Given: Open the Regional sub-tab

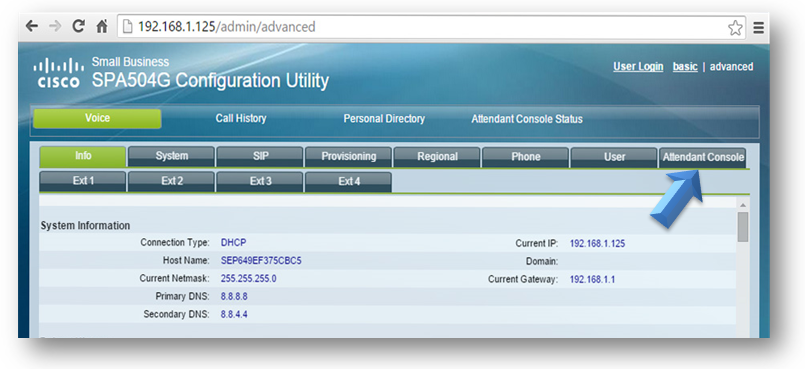Looking at the screenshot, I should click(437, 156).
